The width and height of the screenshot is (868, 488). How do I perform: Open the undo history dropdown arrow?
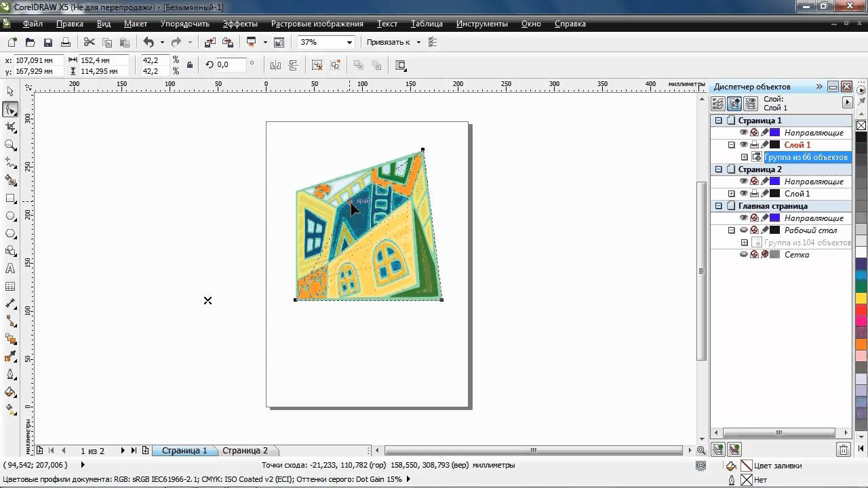(x=161, y=42)
